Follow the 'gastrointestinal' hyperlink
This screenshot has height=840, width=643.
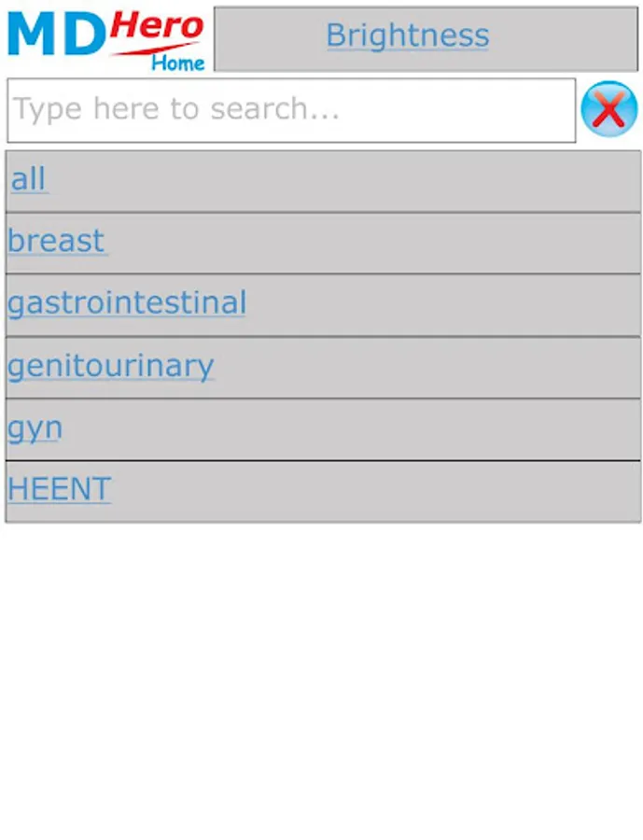pyautogui.click(x=127, y=303)
